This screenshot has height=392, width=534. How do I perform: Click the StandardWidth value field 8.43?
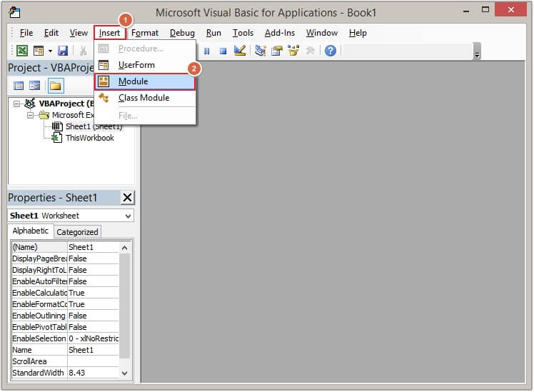pyautogui.click(x=92, y=373)
